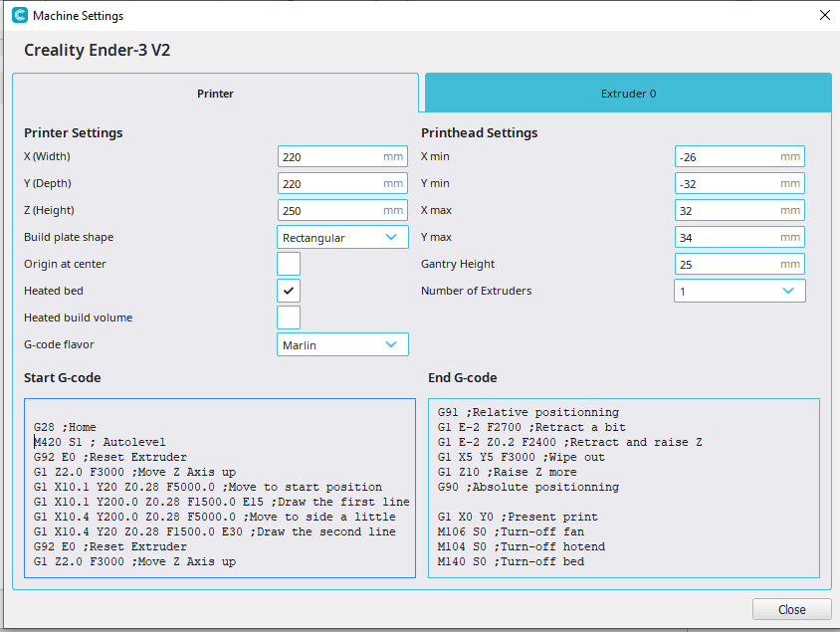Click the 'G1 Z10 ;Raise Z more' line
Viewport: 840px width, 632px height.
(508, 472)
